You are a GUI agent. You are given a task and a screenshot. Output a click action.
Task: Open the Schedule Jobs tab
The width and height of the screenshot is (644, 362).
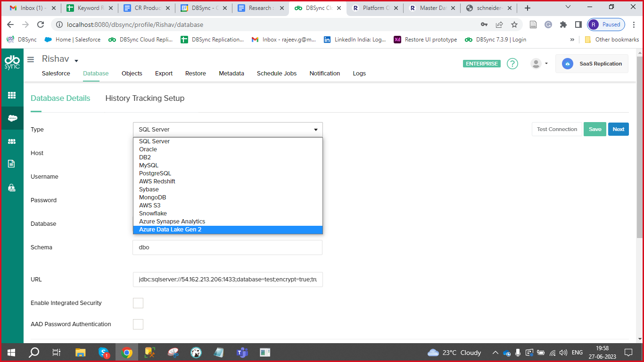point(277,74)
